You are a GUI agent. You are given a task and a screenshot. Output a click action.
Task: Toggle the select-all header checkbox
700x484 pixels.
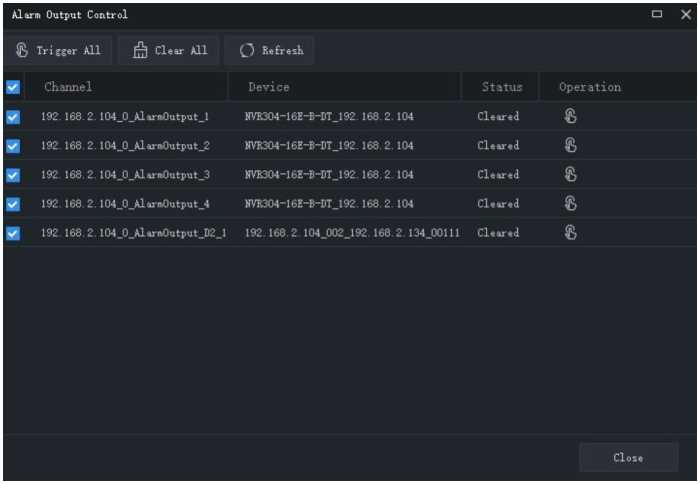pyautogui.click(x=13, y=87)
